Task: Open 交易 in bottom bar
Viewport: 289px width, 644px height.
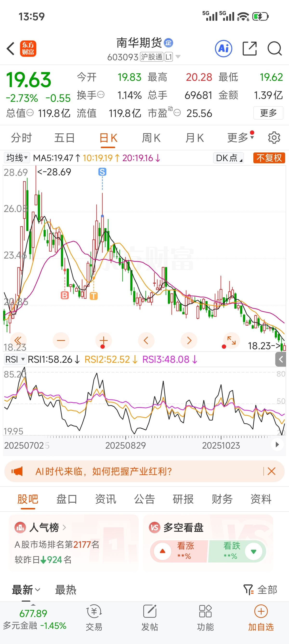Action: pos(94,617)
